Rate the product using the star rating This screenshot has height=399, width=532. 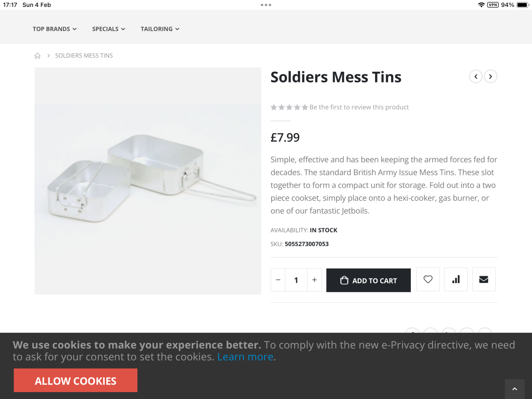click(289, 107)
